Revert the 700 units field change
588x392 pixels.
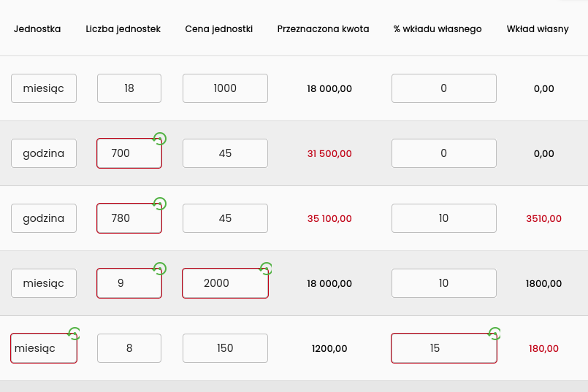159,139
